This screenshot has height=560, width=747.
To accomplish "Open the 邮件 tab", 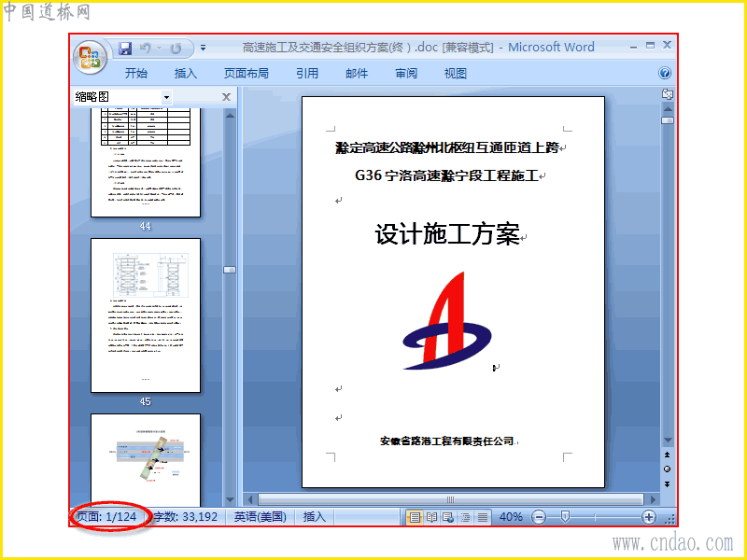I will tap(357, 74).
